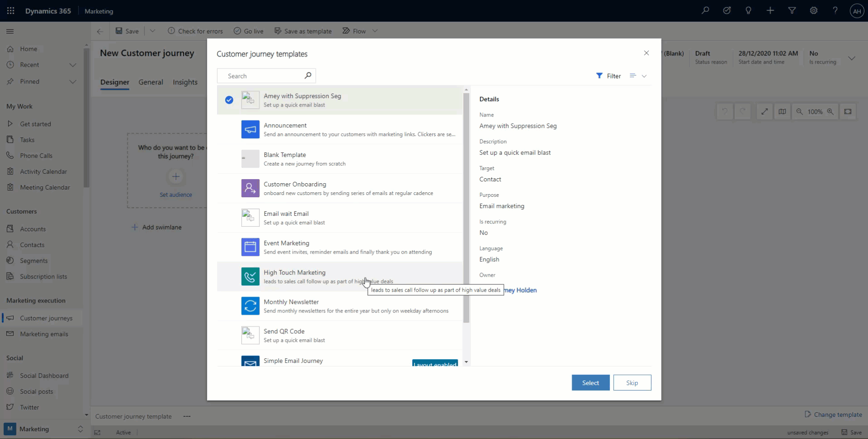Switch to the General tab
Image resolution: width=868 pixels, height=439 pixels.
[151, 82]
